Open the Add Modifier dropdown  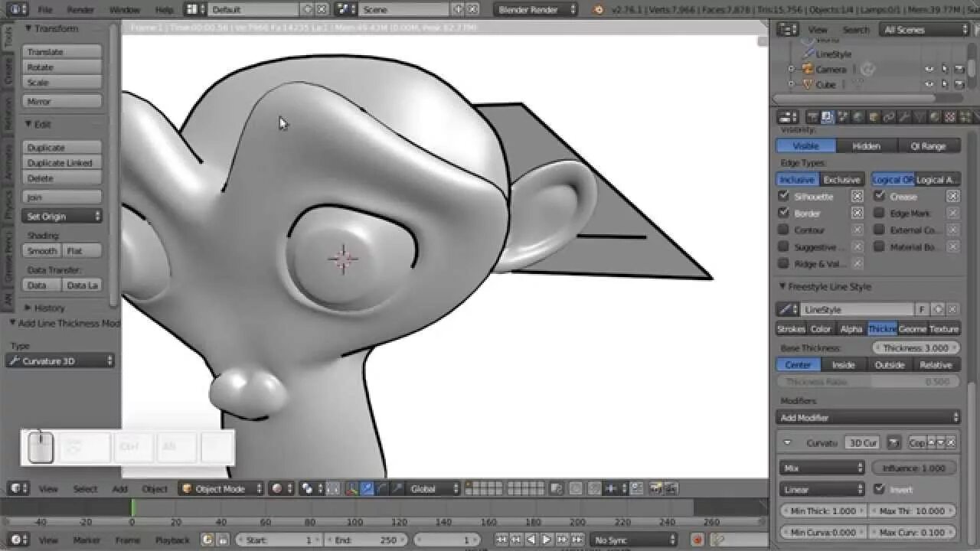(x=868, y=417)
